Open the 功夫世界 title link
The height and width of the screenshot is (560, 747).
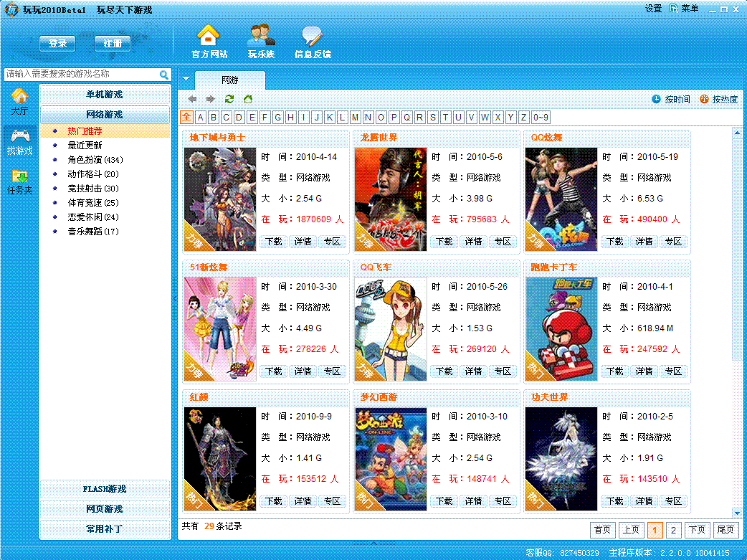click(549, 397)
